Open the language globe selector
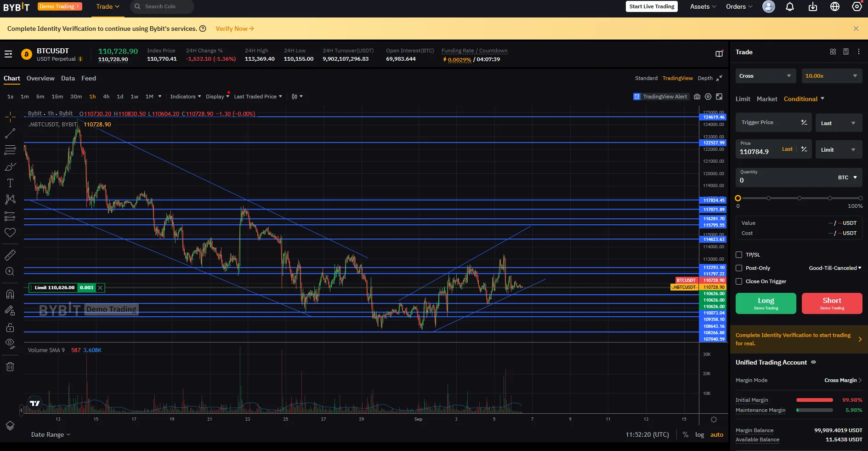This screenshot has width=868, height=451. [x=835, y=6]
